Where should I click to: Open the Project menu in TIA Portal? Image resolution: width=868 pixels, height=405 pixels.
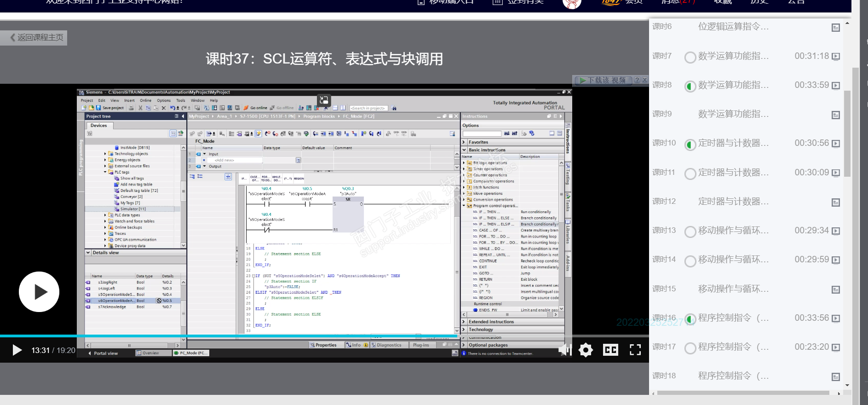tap(87, 100)
